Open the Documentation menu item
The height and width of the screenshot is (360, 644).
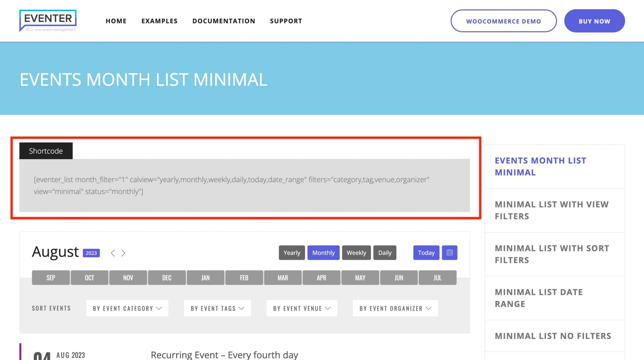tap(224, 21)
